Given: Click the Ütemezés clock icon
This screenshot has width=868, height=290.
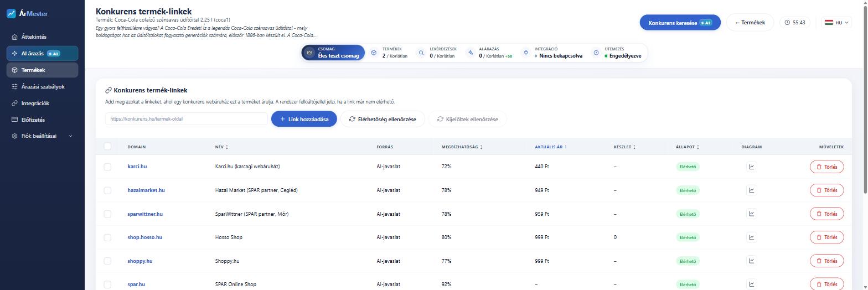Looking at the screenshot, I should pos(596,53).
